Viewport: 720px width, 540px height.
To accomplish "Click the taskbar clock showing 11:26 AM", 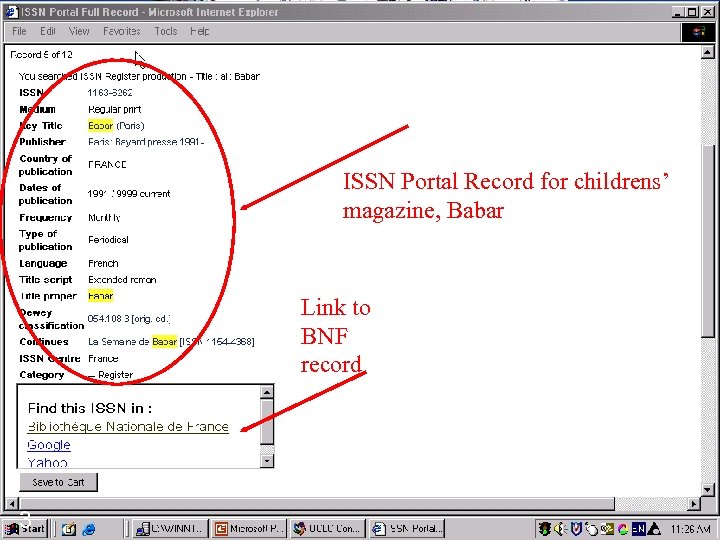I will click(690, 529).
